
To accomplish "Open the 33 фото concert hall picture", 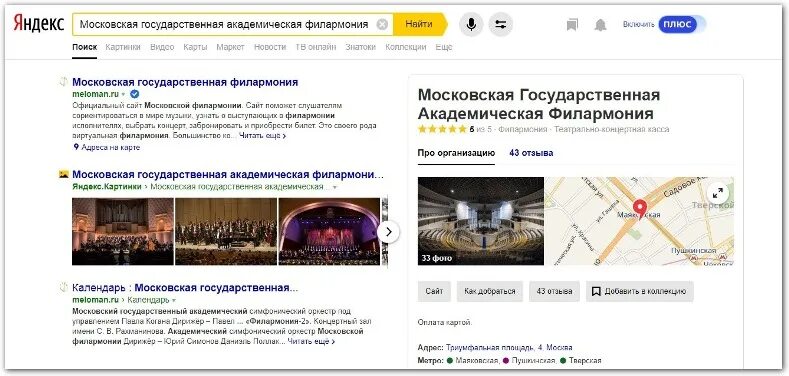I will point(481,221).
